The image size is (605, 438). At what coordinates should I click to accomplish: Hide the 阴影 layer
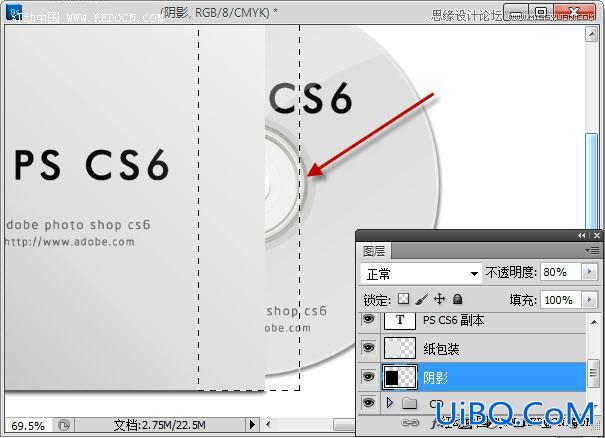click(368, 377)
